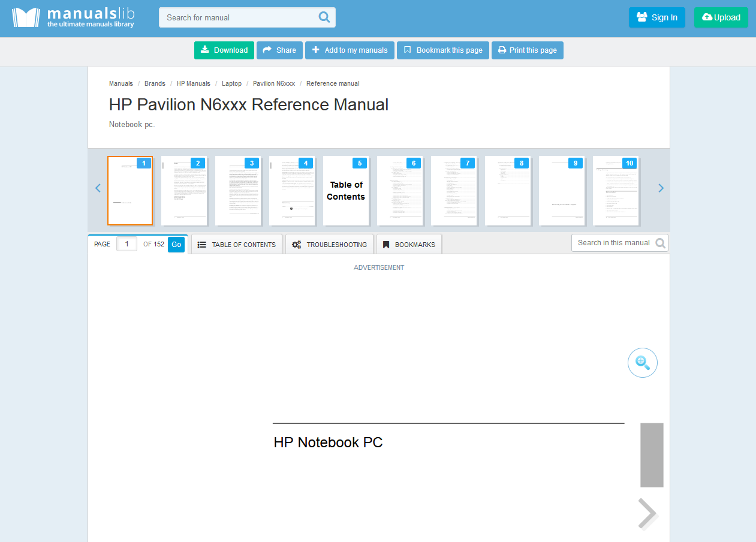Screen dimensions: 756x542
Task: Go to next page with large chevron
Action: point(647,514)
